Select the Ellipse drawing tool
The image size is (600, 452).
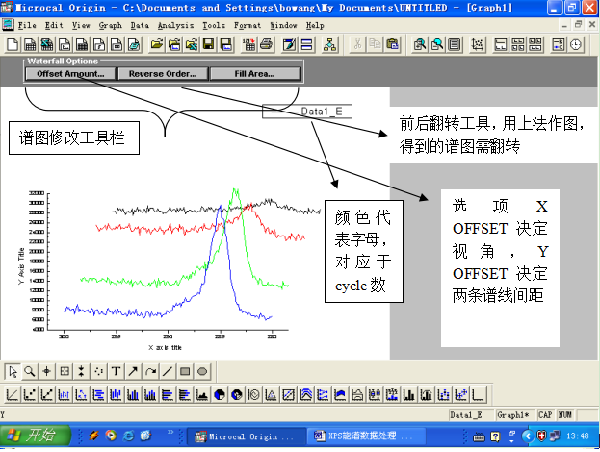coord(201,370)
